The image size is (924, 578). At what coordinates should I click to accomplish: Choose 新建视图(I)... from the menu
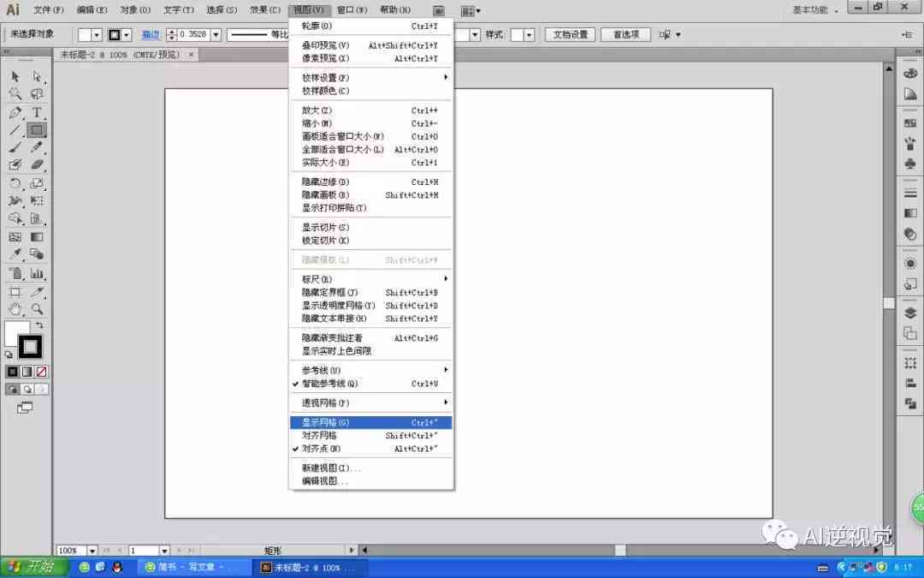pos(370,468)
